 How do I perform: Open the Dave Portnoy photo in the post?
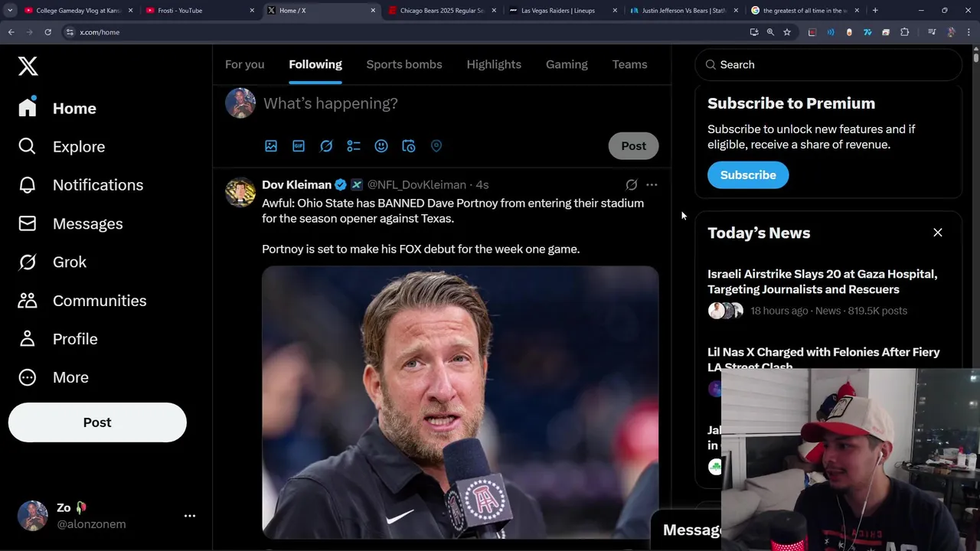460,403
